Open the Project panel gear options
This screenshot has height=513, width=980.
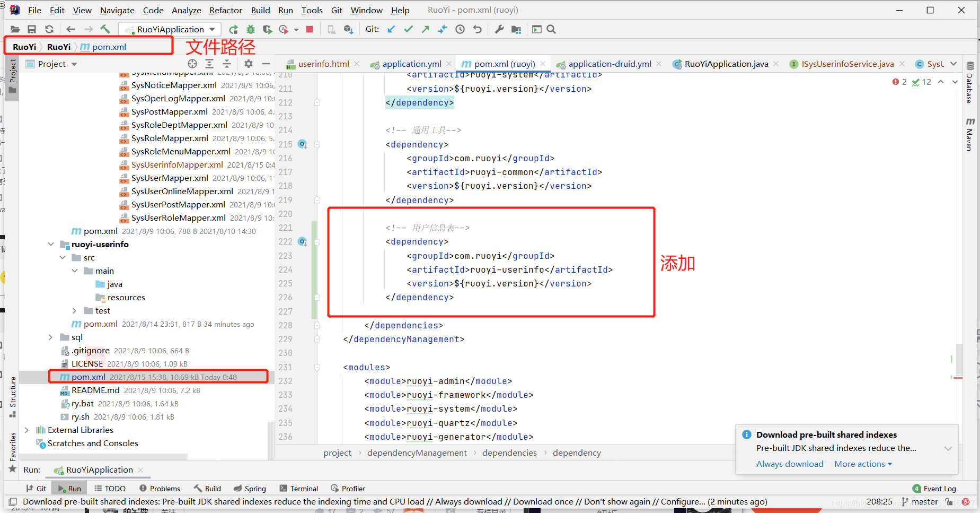point(249,64)
